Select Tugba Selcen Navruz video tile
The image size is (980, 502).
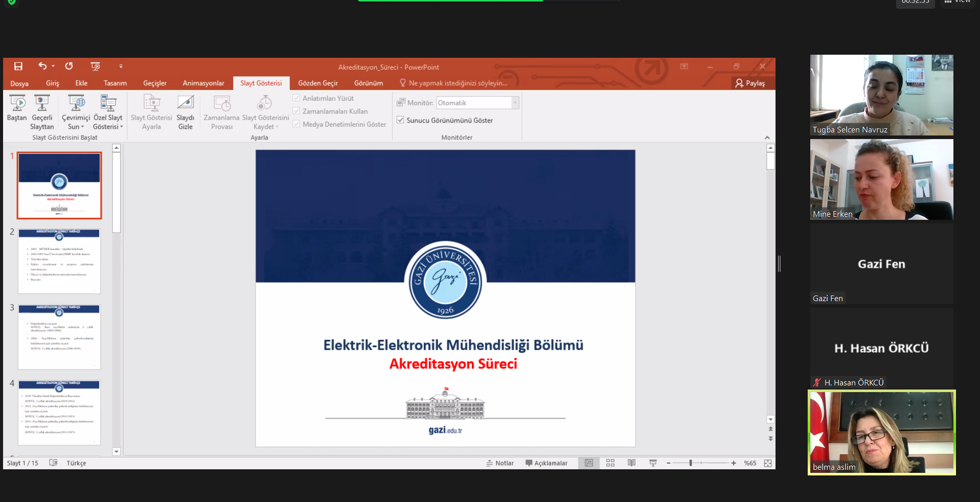coord(881,95)
